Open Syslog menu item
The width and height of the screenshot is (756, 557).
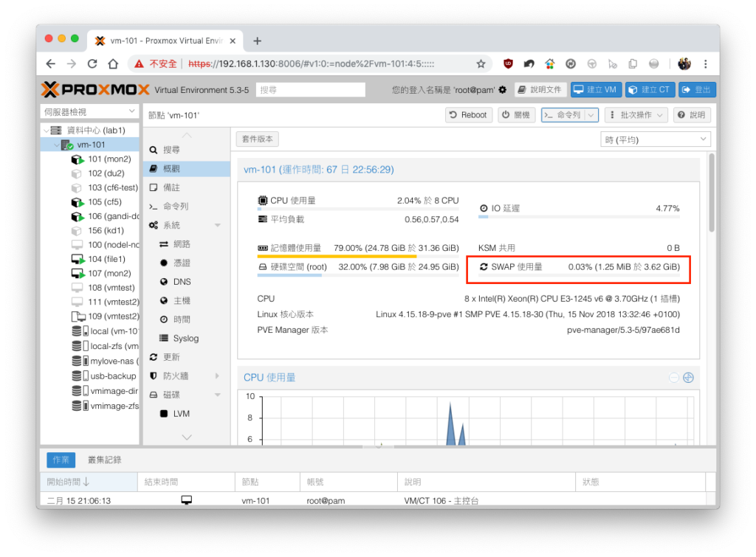coord(187,338)
